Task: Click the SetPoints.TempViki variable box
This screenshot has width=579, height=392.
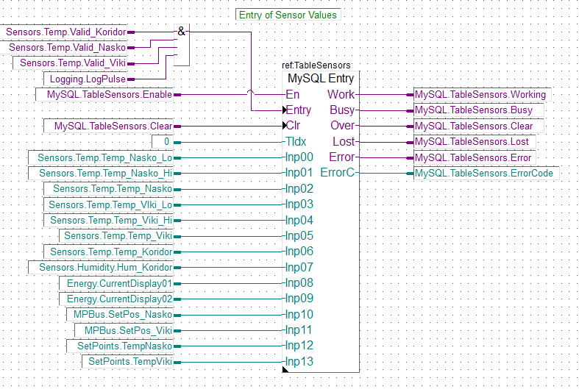Action: 128,362
